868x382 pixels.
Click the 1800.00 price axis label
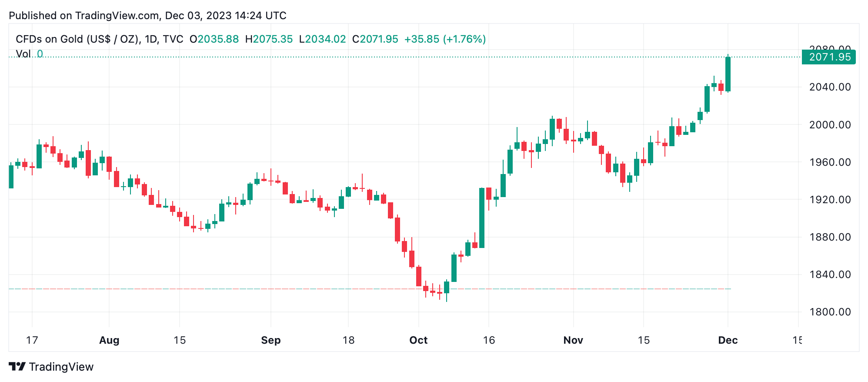pos(830,312)
